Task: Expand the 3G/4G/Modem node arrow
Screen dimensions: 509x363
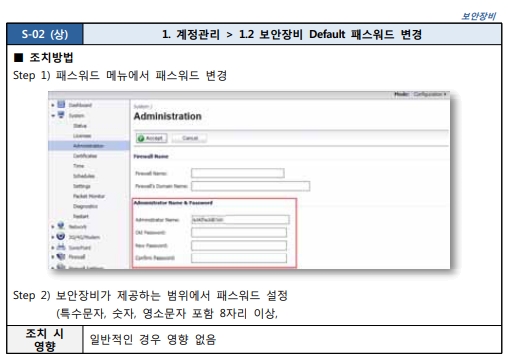Action: tap(53, 237)
